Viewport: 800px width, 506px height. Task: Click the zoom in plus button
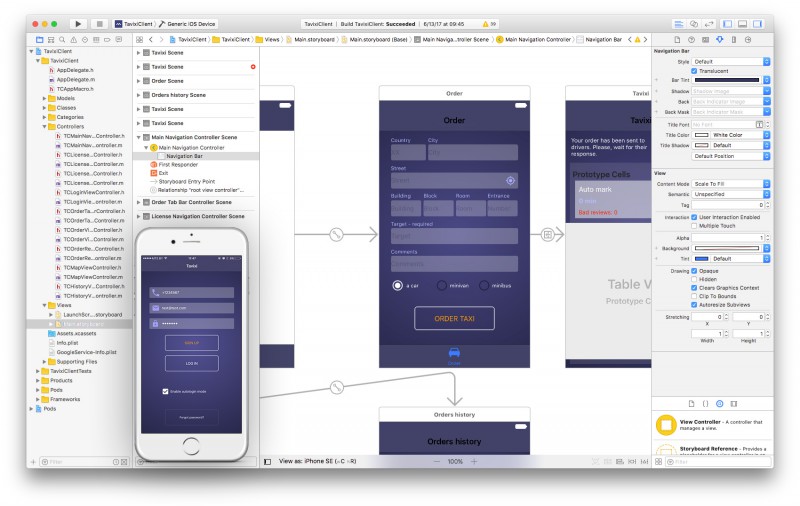point(474,462)
